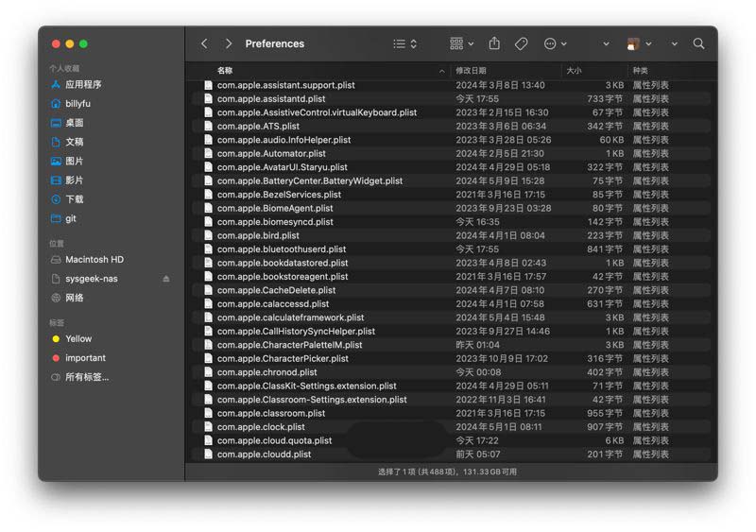The width and height of the screenshot is (756, 532).
Task: Sort by the 种类 column header
Action: (641, 71)
